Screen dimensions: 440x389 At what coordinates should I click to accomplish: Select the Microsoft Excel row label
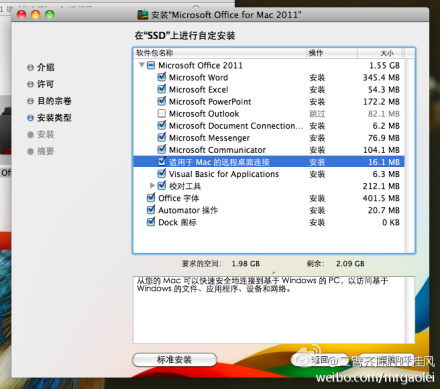click(198, 89)
